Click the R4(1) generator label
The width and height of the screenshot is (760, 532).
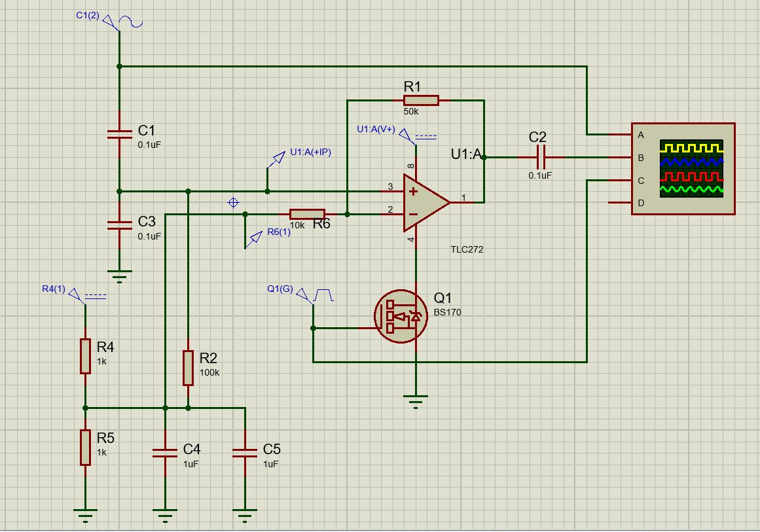(54, 289)
